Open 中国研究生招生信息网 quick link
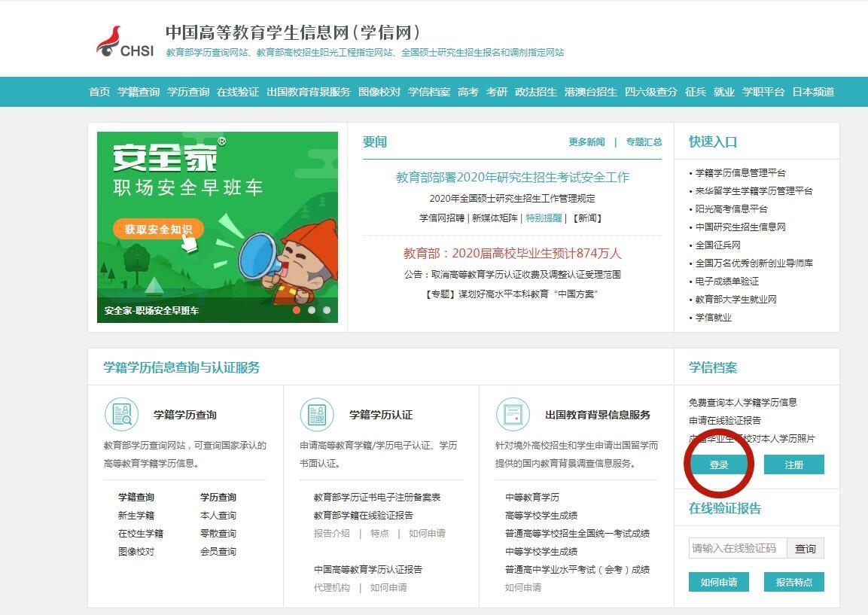Screen dimensions: 868x615 coord(741,227)
